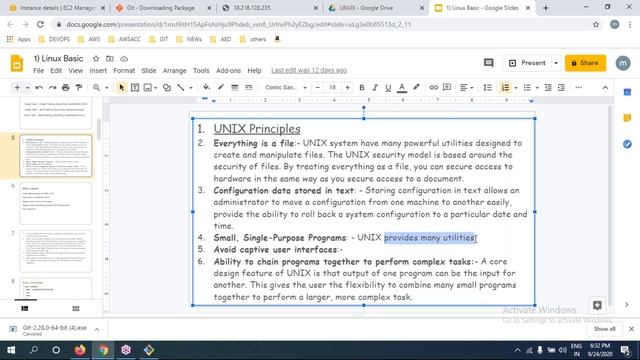Open the Format menu
The height and width of the screenshot is (360, 640).
pyautogui.click(x=124, y=71)
